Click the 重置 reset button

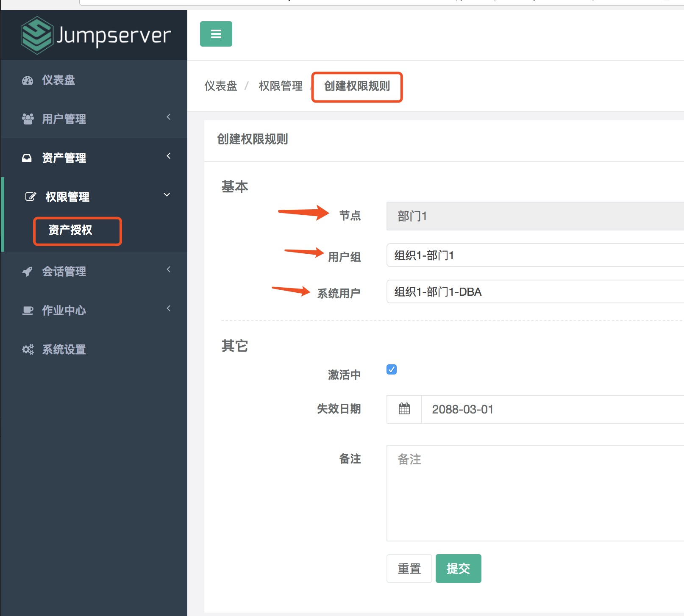(409, 569)
